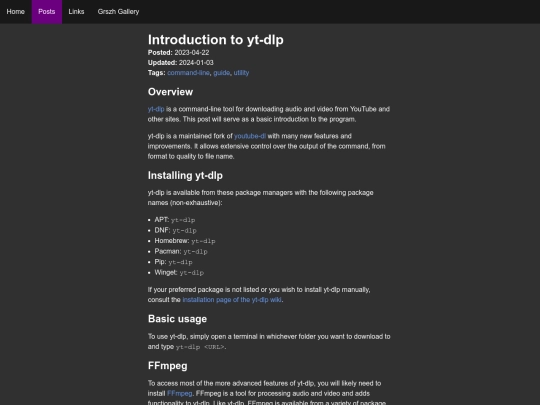Click the FFmpeg section heading
540x405 pixels.
(168, 366)
